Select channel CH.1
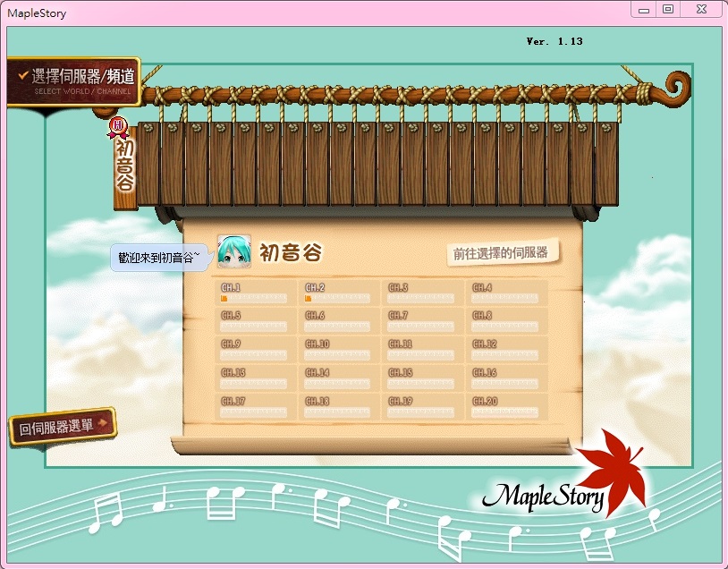This screenshot has width=728, height=569. (x=255, y=293)
